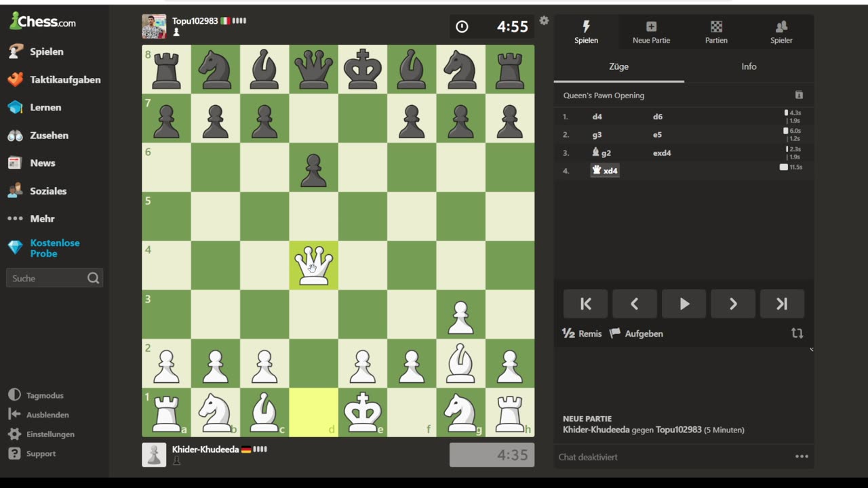Screen dimensions: 868x488
Task: Click Topu102983 opponent avatar
Action: [x=154, y=26]
